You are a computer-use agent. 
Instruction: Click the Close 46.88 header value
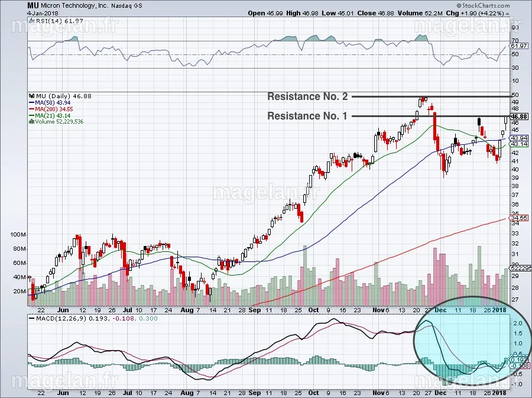[x=375, y=13]
